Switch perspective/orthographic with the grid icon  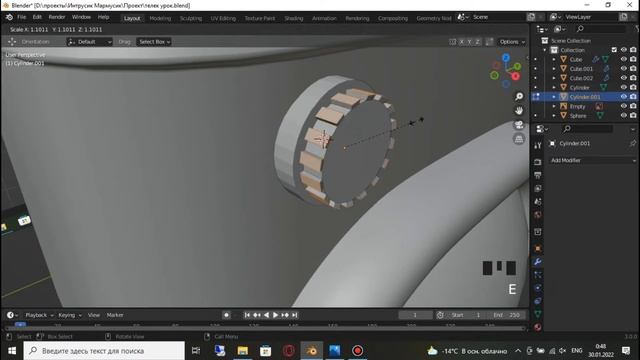coord(519,139)
